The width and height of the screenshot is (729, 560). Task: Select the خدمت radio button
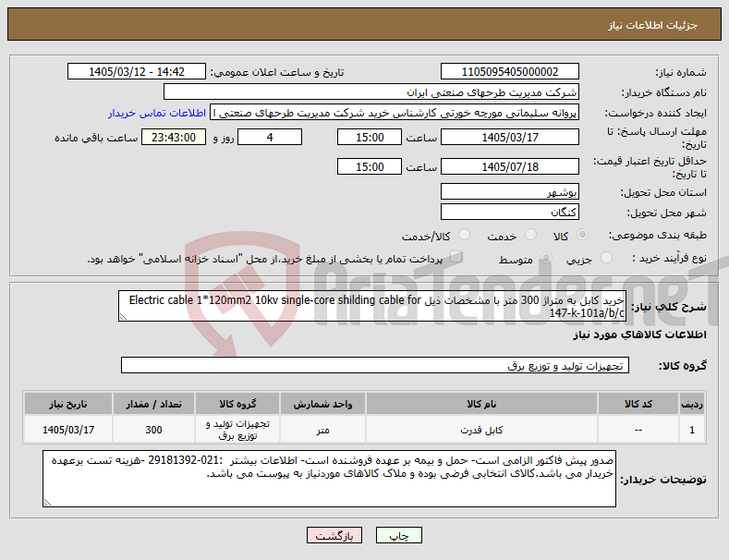point(530,235)
